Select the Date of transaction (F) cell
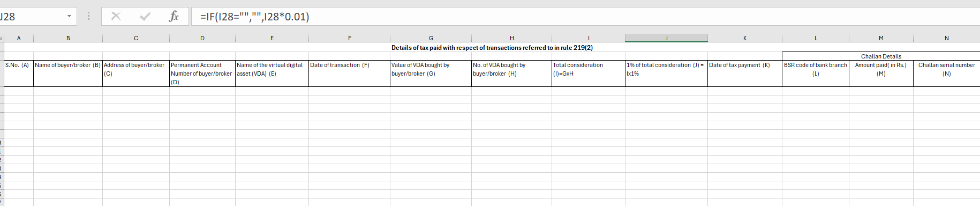Viewport: 980px width, 206px height. [x=349, y=73]
